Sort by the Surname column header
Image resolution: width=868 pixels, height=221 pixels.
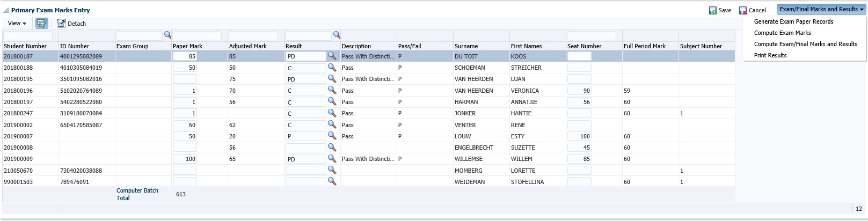click(466, 46)
